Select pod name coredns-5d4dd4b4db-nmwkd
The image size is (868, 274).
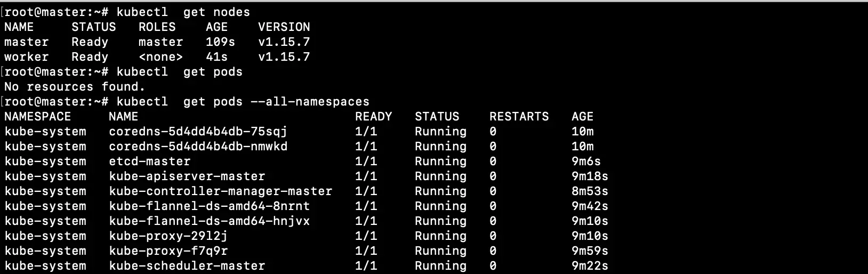pyautogui.click(x=198, y=146)
